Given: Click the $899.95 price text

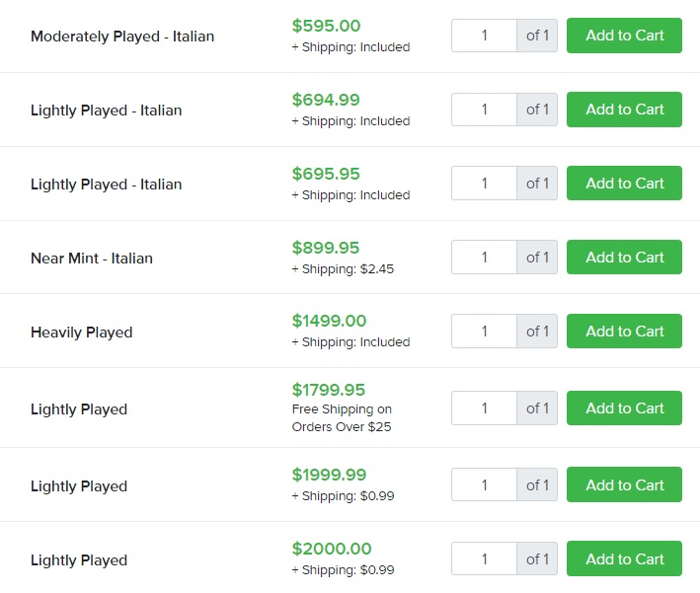Looking at the screenshot, I should (326, 248).
